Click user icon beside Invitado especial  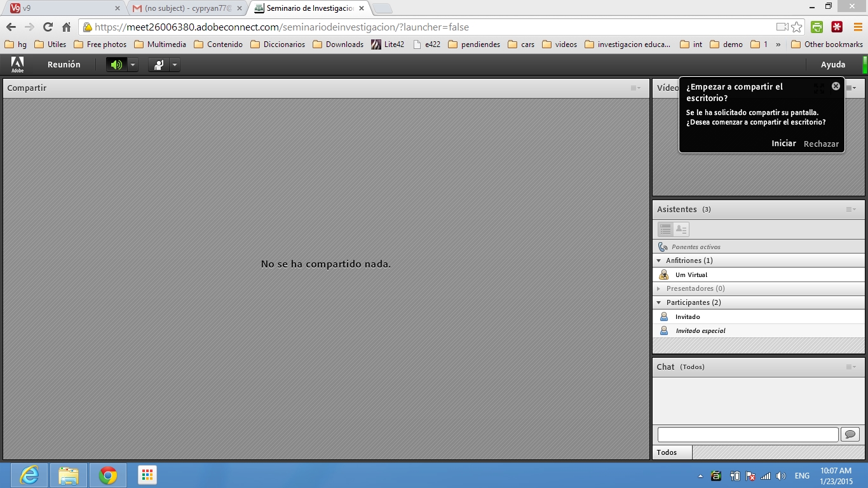(x=664, y=330)
